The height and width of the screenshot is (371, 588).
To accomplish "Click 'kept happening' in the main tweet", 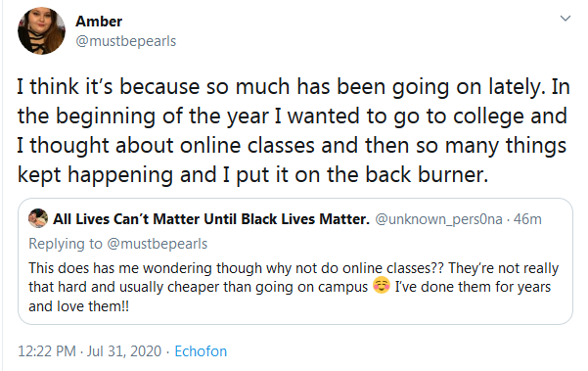I will [95, 175].
